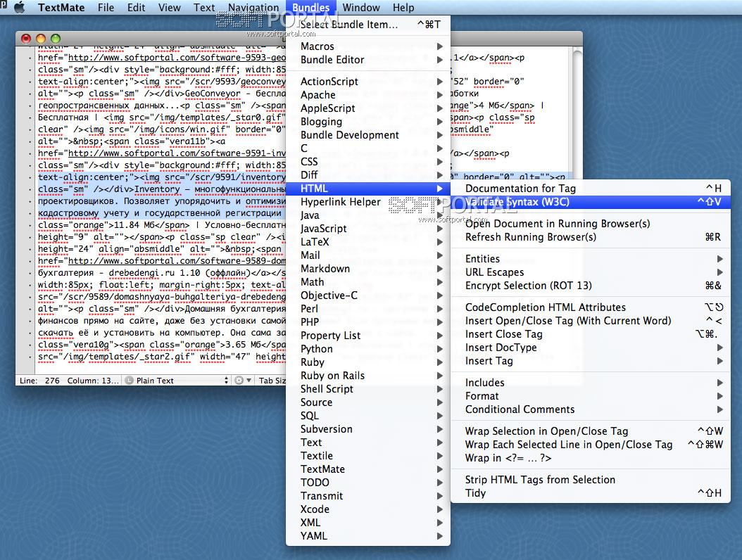Open the Tab Size selector in status bar
Viewport: 742px width, 560px height.
click(x=272, y=381)
